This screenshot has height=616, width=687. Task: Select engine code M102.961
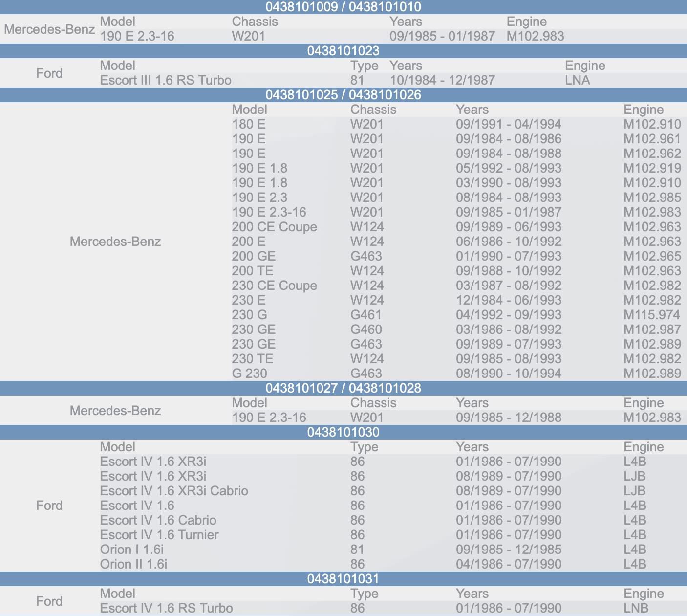pos(652,139)
